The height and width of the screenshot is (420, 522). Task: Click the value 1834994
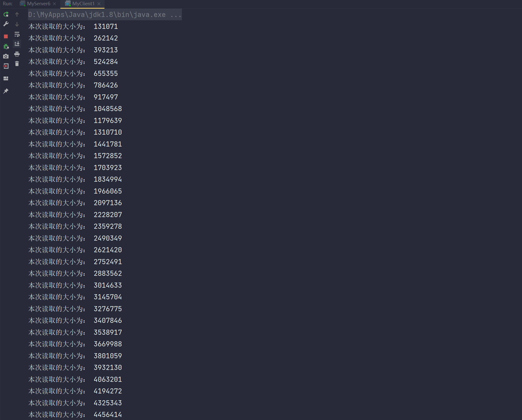[x=108, y=179]
